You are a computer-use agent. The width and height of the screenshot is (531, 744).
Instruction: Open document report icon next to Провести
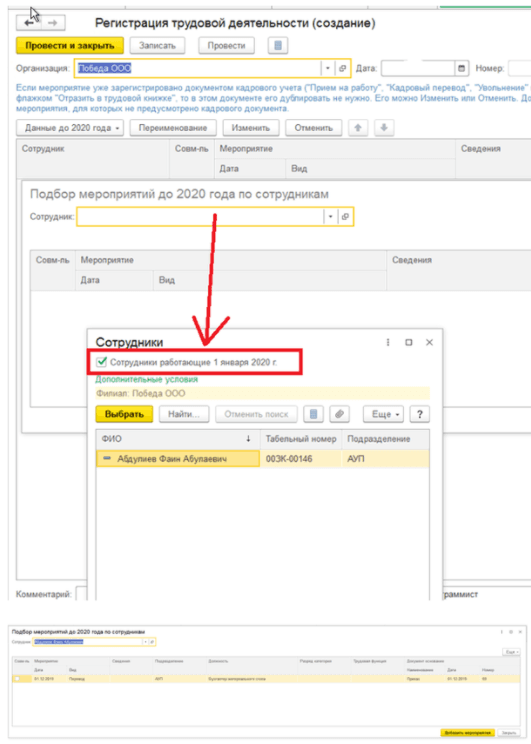coord(278,46)
